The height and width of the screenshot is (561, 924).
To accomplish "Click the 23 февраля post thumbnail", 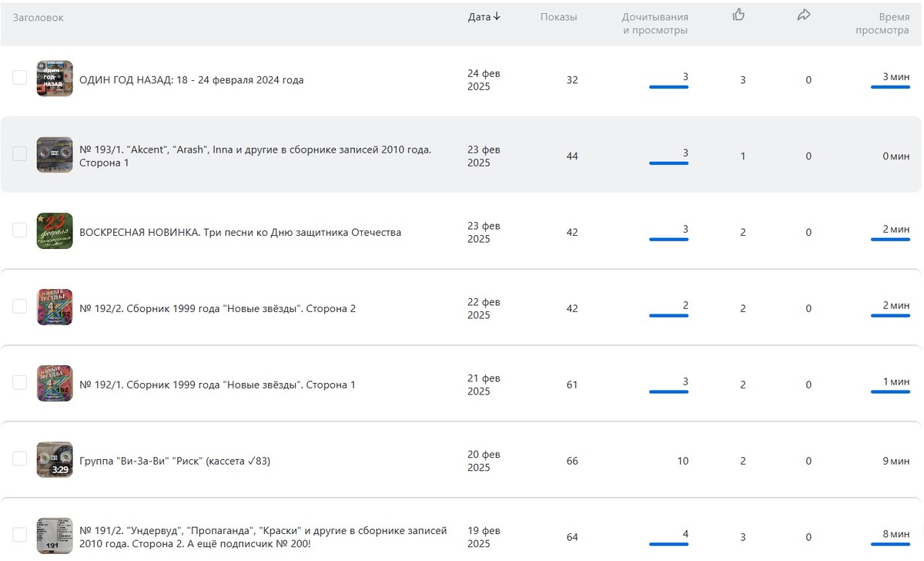I will [x=55, y=231].
